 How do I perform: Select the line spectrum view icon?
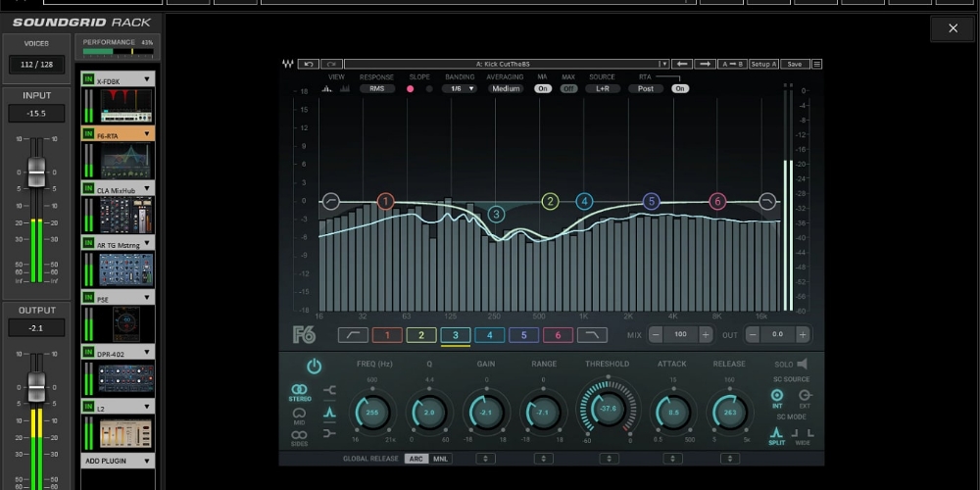(x=327, y=89)
